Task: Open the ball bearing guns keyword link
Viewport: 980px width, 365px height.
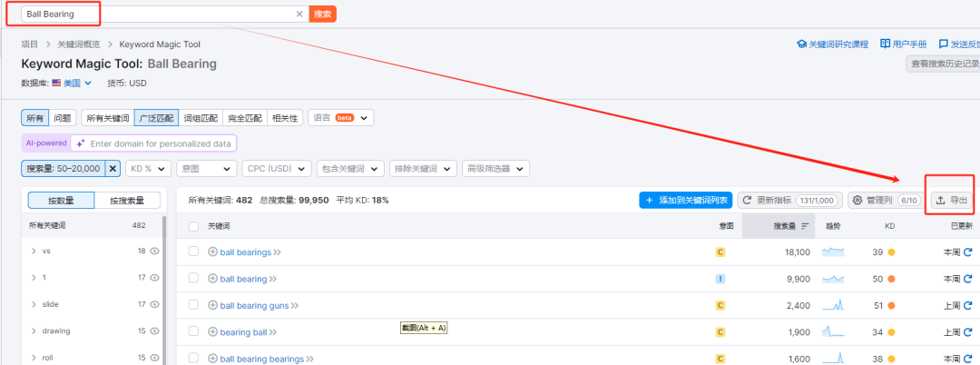Action: (x=254, y=306)
